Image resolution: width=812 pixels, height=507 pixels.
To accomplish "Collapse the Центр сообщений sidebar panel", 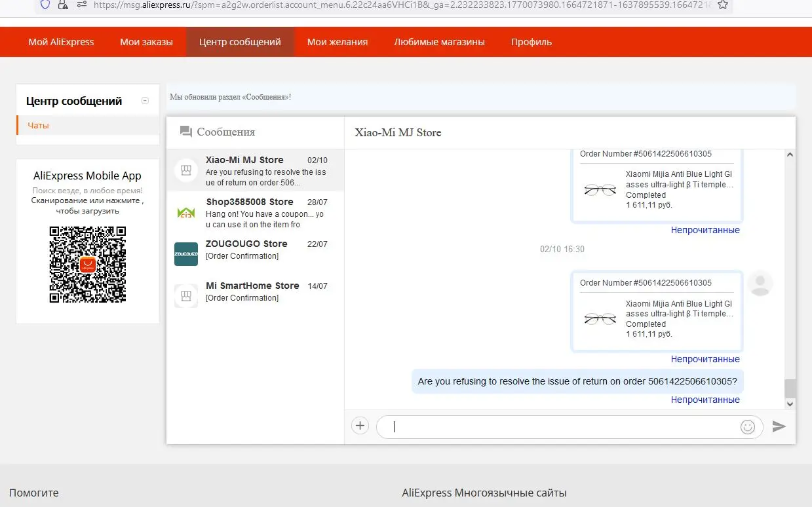I will (x=145, y=101).
